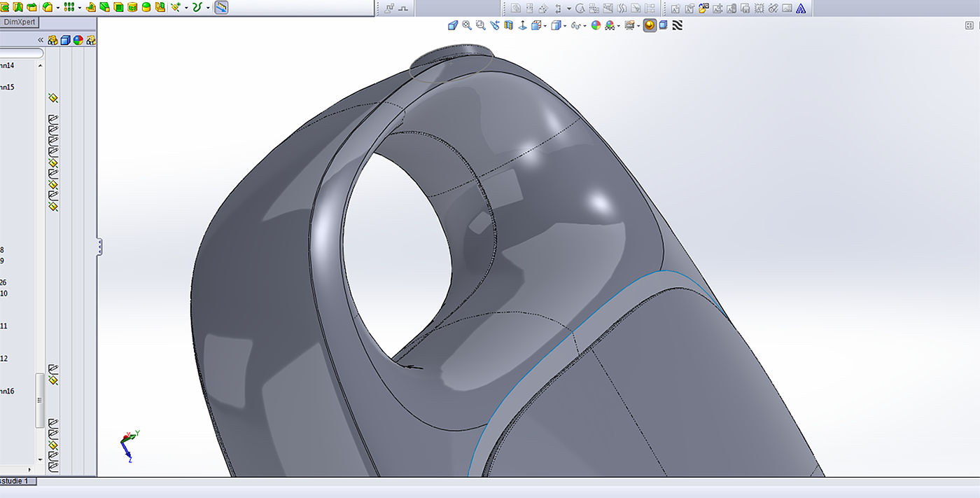
Task: Expand the Apply Scene dropdown arrow
Action: click(619, 26)
